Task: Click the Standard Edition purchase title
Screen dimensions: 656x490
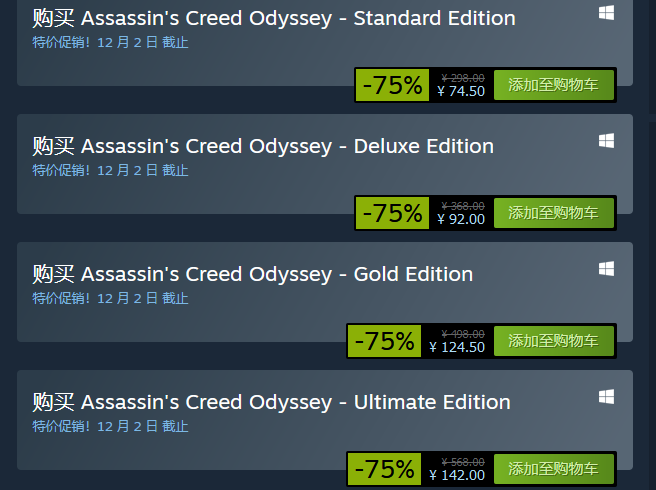Action: point(274,18)
